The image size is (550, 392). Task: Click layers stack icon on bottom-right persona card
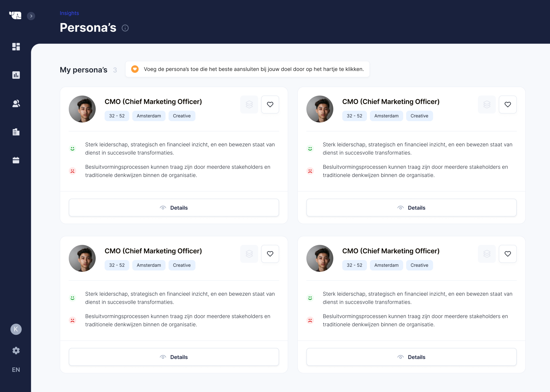click(x=487, y=254)
